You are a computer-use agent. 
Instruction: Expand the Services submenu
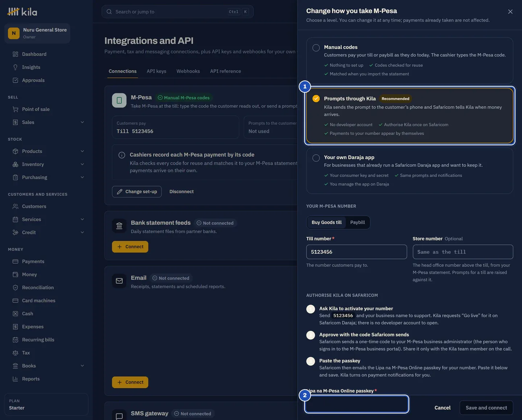pos(82,219)
